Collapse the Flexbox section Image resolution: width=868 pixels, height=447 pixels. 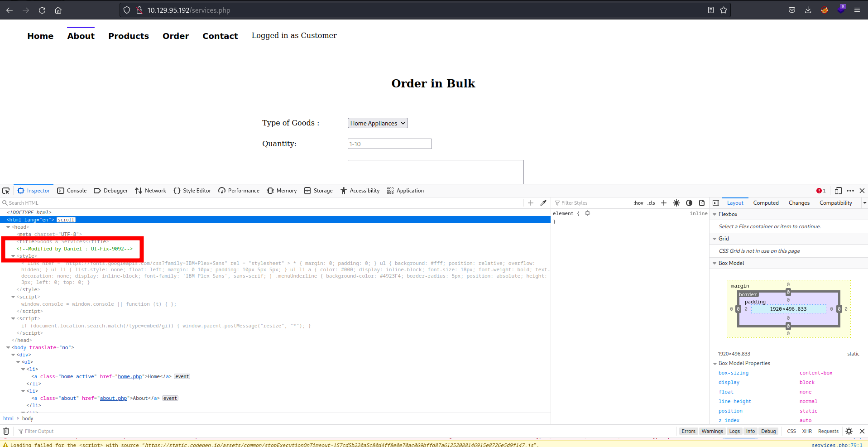pyautogui.click(x=715, y=214)
